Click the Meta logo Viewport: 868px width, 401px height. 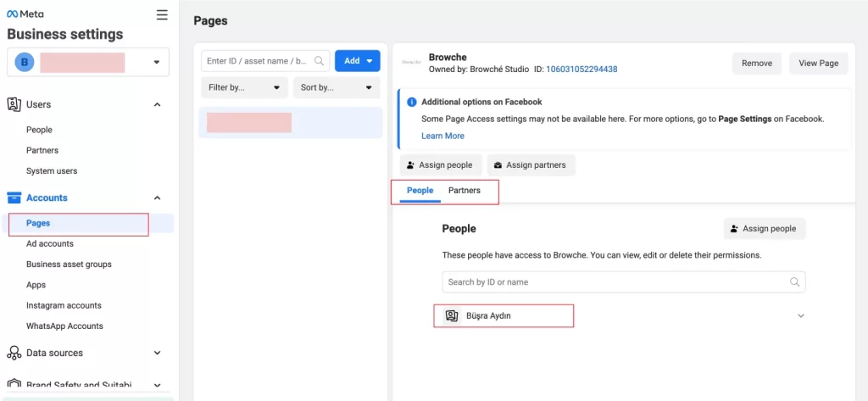click(25, 14)
